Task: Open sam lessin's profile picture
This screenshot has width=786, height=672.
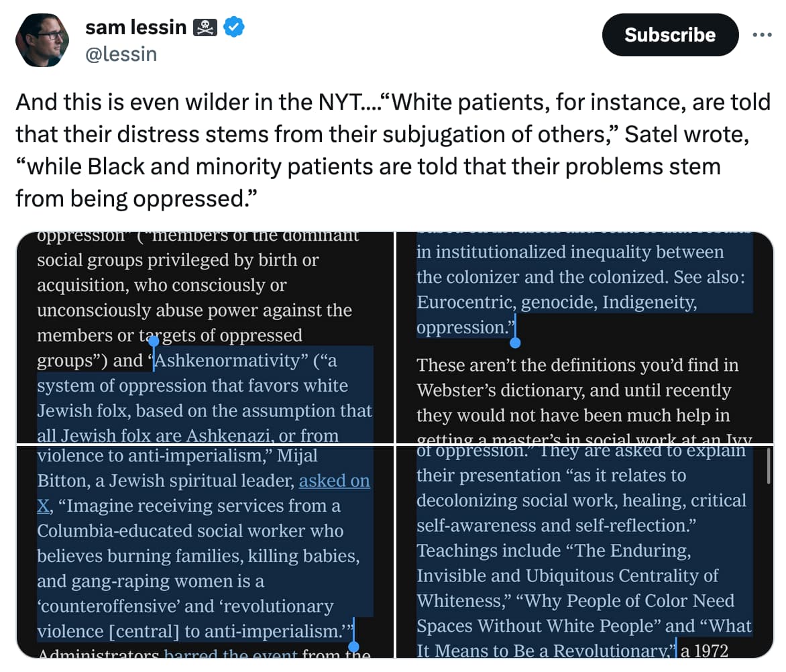Action: 42,40
